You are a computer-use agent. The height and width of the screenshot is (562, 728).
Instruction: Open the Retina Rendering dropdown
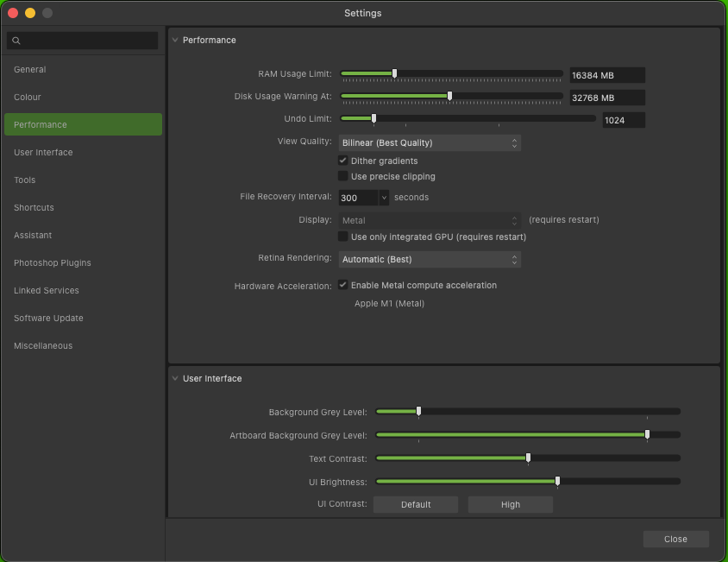coord(430,259)
